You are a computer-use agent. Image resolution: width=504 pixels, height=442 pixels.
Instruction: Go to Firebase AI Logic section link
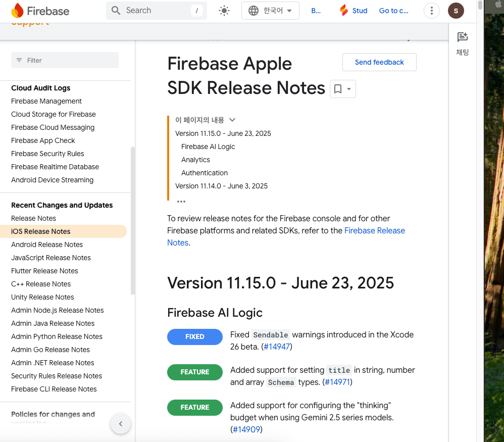coord(208,146)
